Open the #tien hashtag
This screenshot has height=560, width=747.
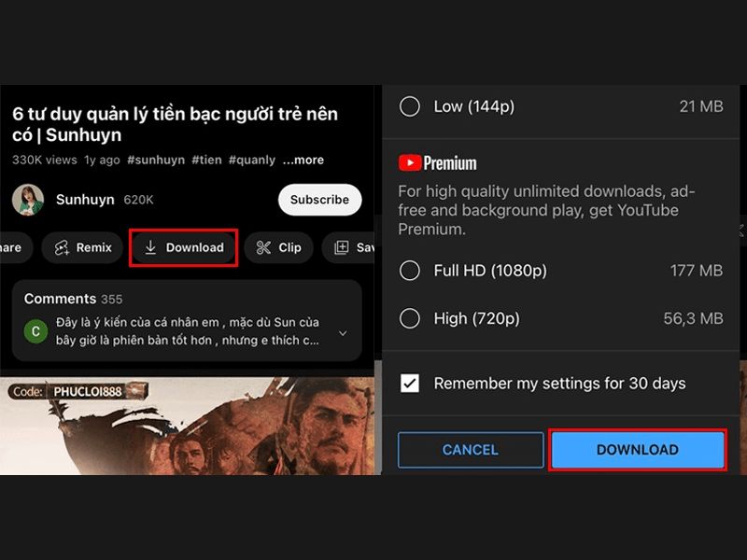206,160
